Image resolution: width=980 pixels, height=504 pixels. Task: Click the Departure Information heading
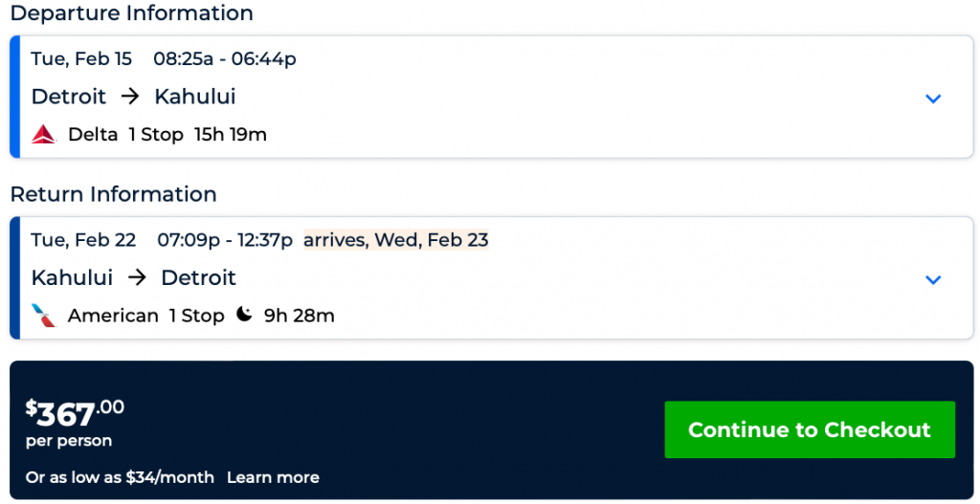pos(131,13)
